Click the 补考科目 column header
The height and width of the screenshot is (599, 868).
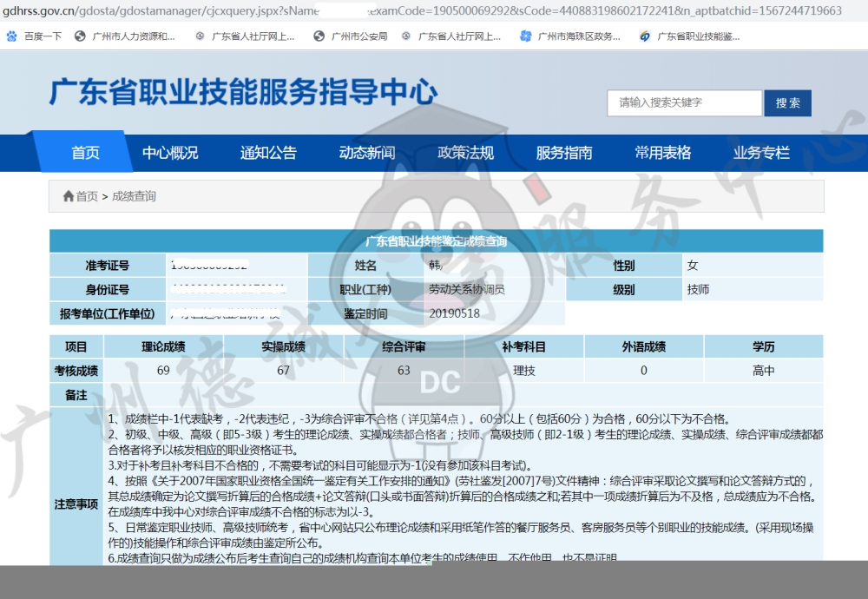click(523, 346)
